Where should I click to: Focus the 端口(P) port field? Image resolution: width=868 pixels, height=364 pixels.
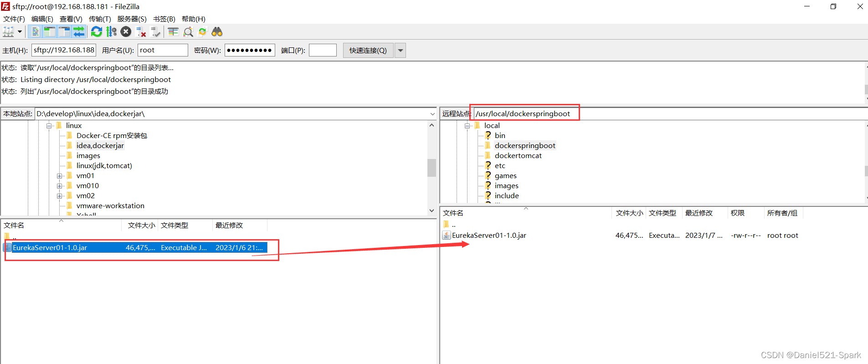[323, 50]
